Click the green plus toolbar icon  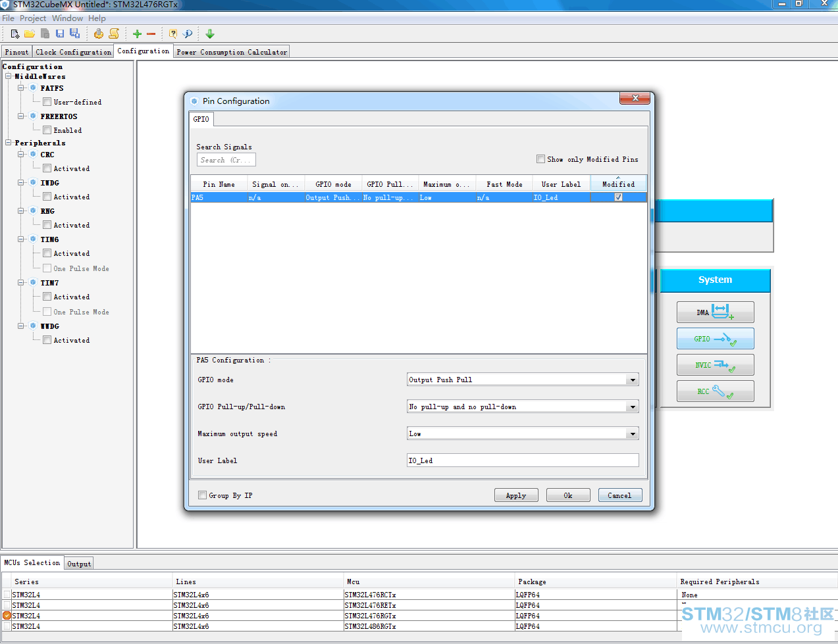point(137,34)
